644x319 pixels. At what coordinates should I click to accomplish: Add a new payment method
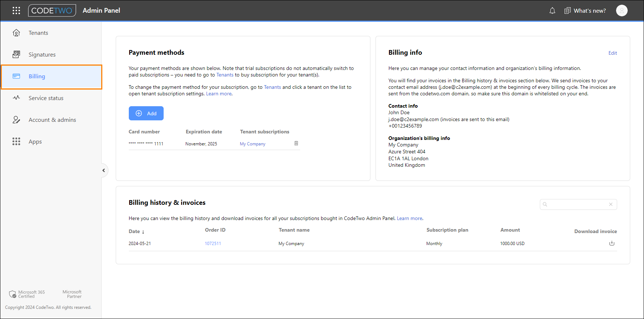(146, 113)
